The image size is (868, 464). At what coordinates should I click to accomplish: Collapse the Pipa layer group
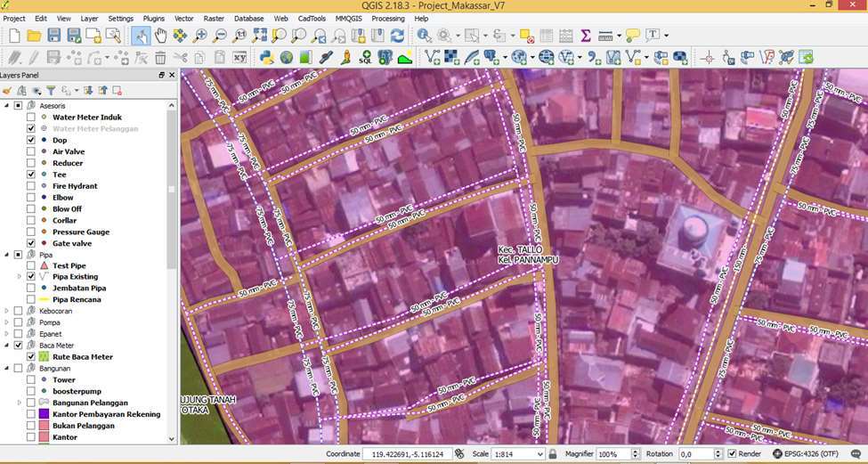6,255
